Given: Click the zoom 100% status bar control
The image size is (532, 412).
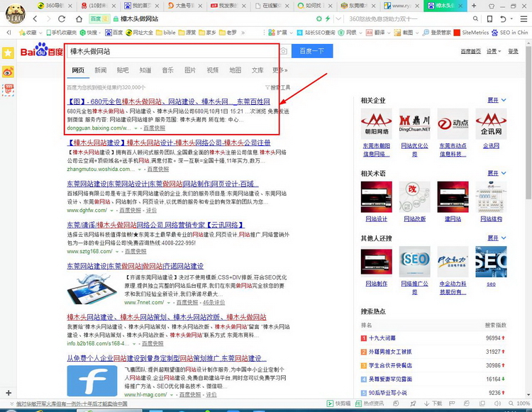Looking at the screenshot, I should point(519,403).
